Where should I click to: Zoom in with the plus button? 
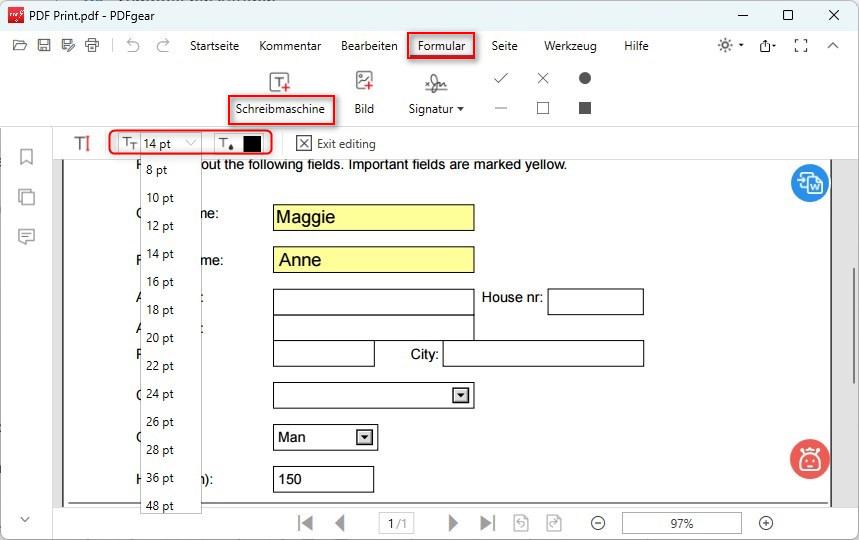coord(766,523)
